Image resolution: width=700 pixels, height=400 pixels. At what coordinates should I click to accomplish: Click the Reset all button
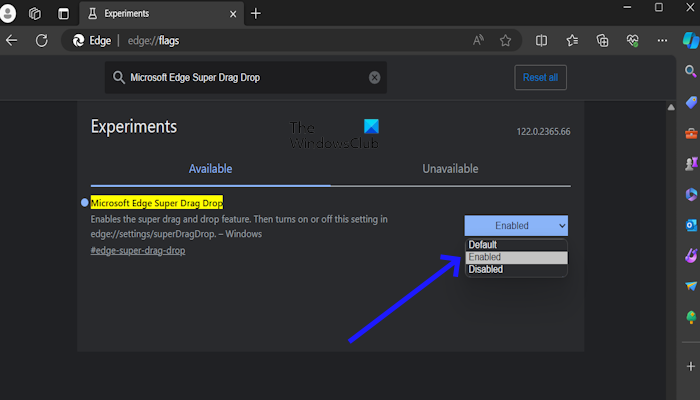541,77
